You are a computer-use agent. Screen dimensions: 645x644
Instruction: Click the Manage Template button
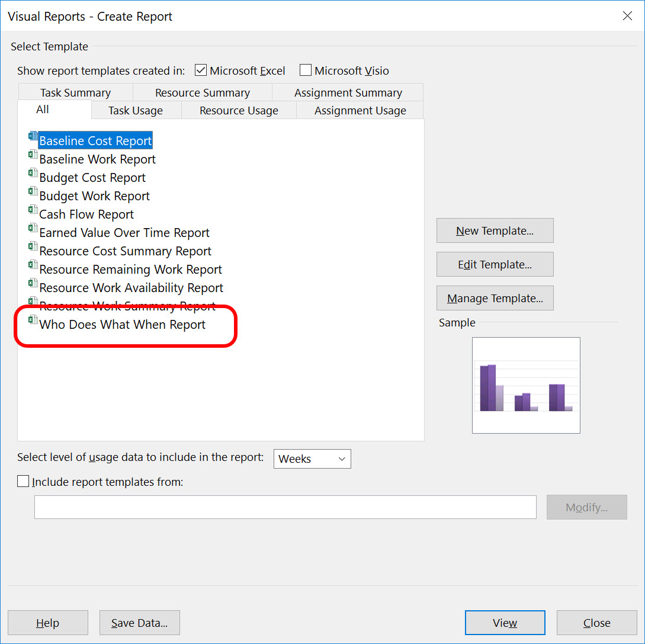coord(495,298)
